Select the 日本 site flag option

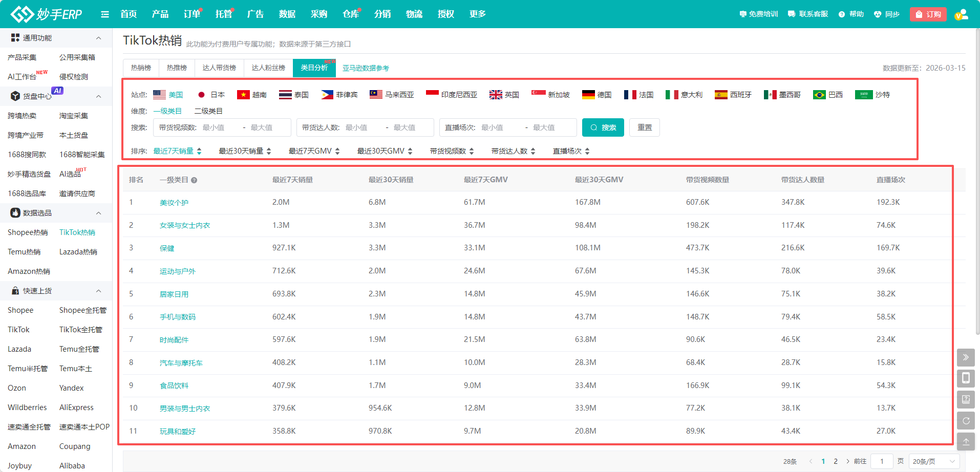(x=211, y=95)
